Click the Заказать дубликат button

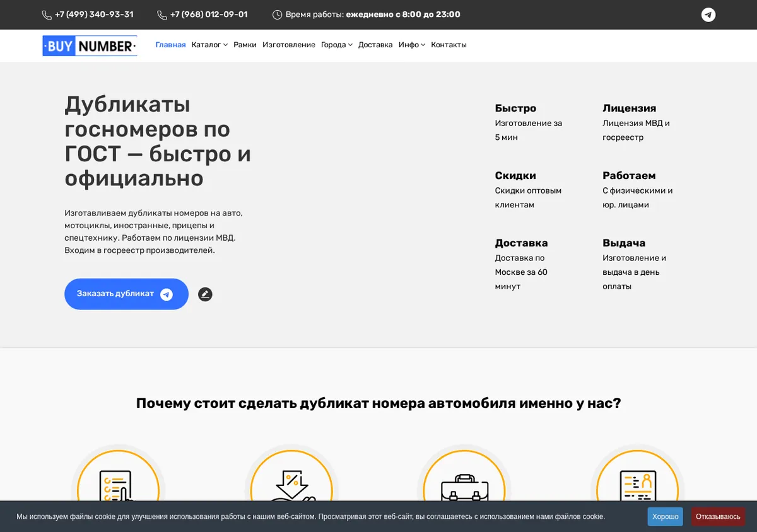(x=126, y=294)
